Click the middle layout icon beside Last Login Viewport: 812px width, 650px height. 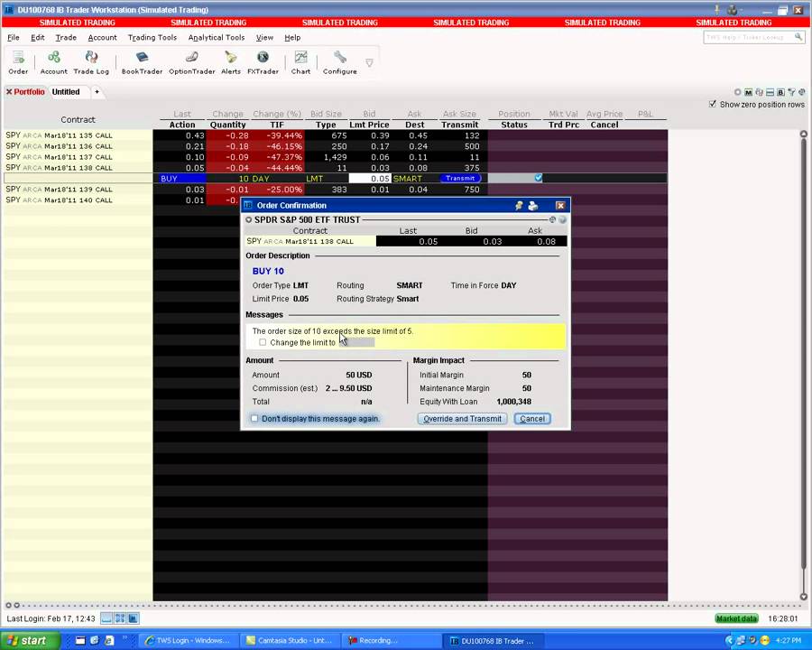click(120, 618)
